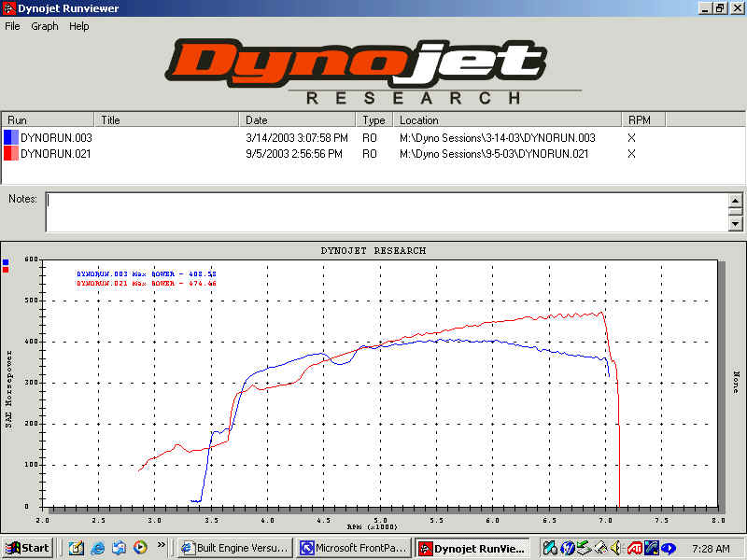Image resolution: width=747 pixels, height=560 pixels.
Task: Toggle RPM X mark for DYNORUN.021
Action: click(x=631, y=154)
